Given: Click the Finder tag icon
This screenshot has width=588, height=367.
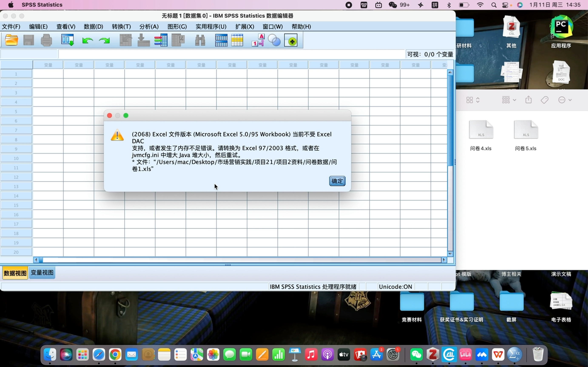Looking at the screenshot, I should (544, 100).
